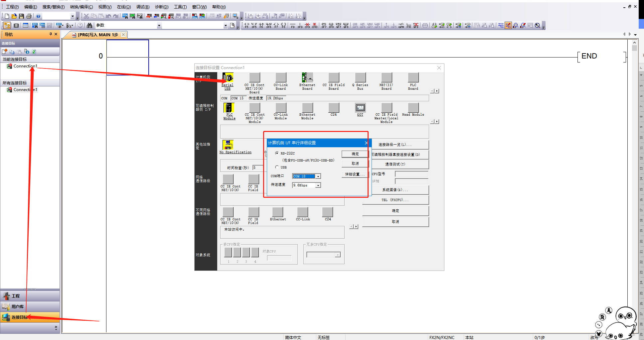The width and height of the screenshot is (644, 340).
Task: Select the USB radio button
Action: tap(277, 167)
